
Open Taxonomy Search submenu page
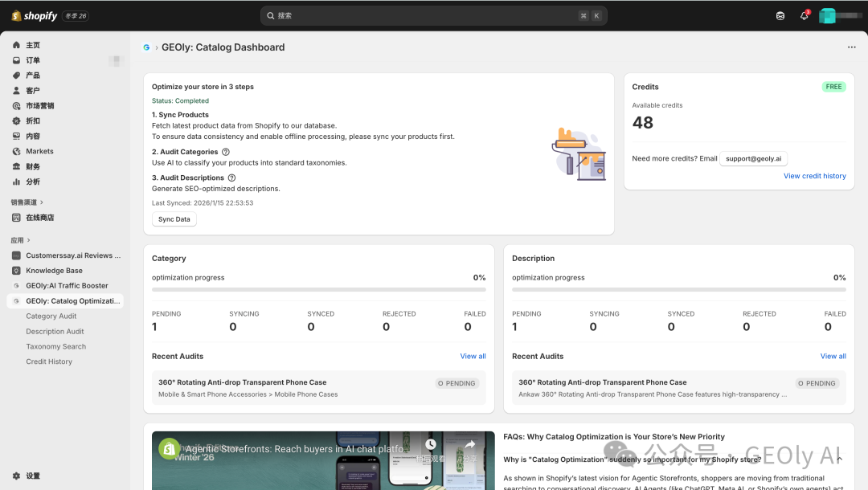click(56, 347)
